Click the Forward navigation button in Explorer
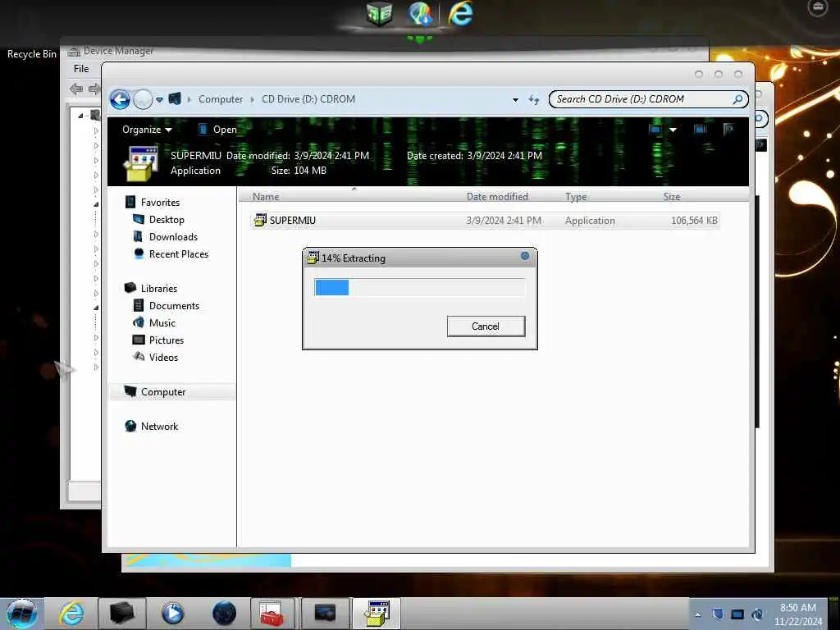The height and width of the screenshot is (630, 840). [x=143, y=99]
